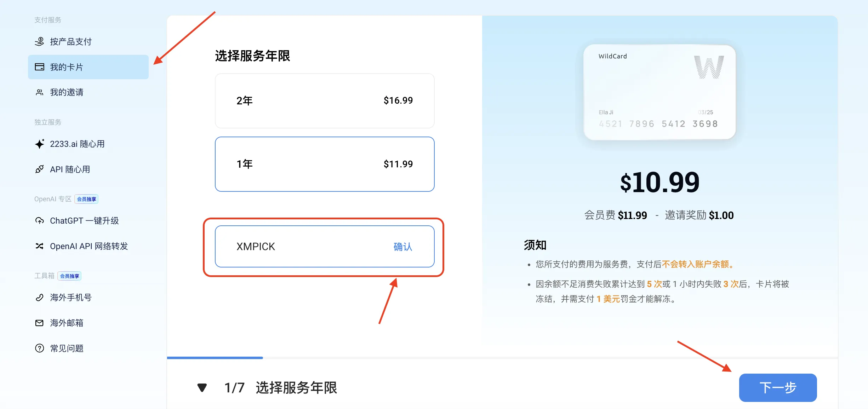Confirm the invite code with 确认
Screen dimensions: 868x409
[x=403, y=247]
